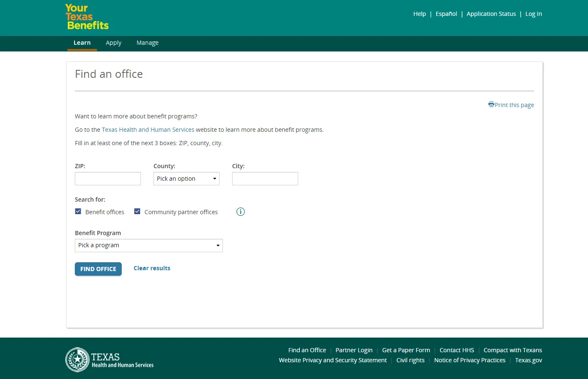Image resolution: width=588 pixels, height=379 pixels.
Task: Open the Manage tab
Action: [x=148, y=43]
